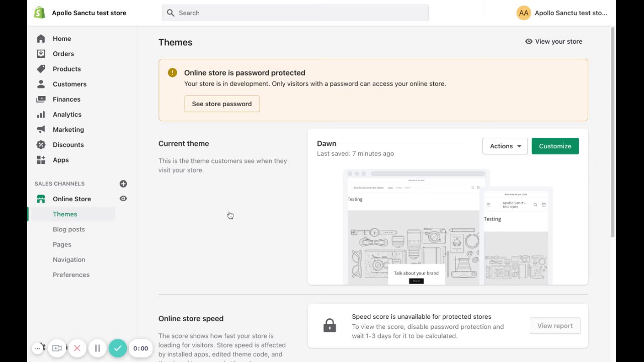Click the View your store link
This screenshot has height=362, width=644.
pyautogui.click(x=553, y=42)
